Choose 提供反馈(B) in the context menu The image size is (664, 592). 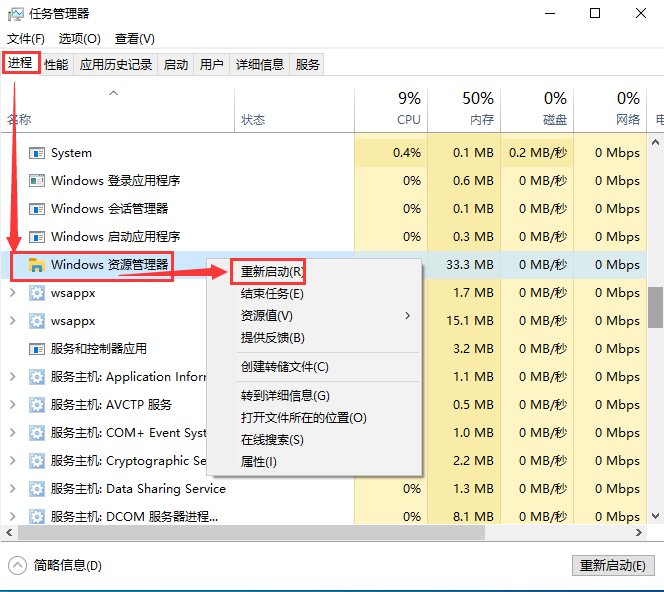tap(272, 337)
